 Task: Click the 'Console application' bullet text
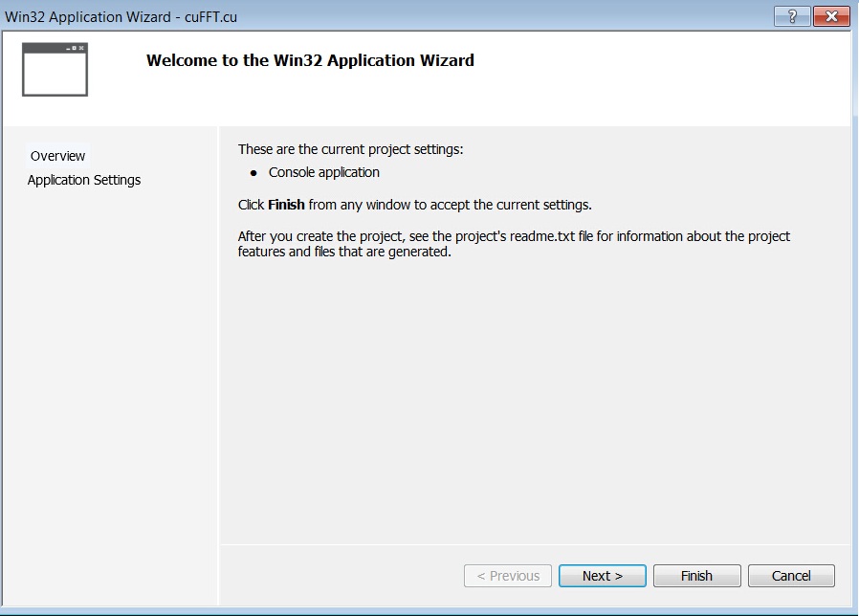(x=323, y=172)
